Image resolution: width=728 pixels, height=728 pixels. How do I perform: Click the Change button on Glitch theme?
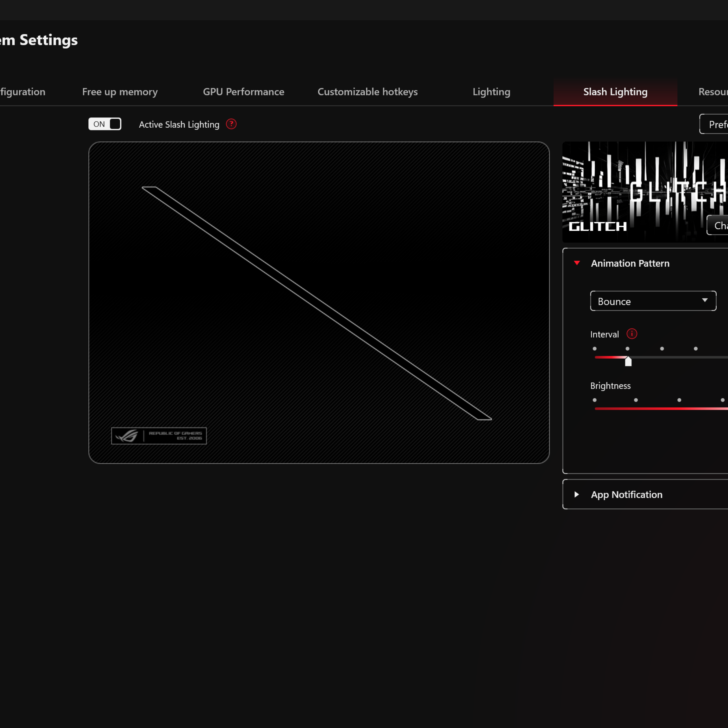pos(719,225)
